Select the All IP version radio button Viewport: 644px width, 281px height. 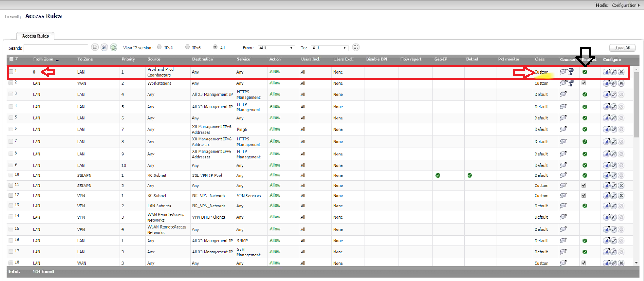pos(215,47)
